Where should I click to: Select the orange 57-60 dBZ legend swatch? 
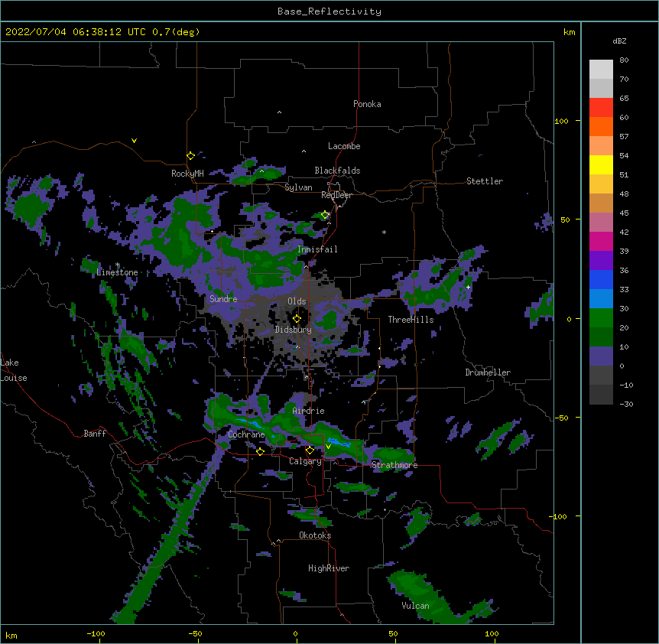[x=601, y=126]
